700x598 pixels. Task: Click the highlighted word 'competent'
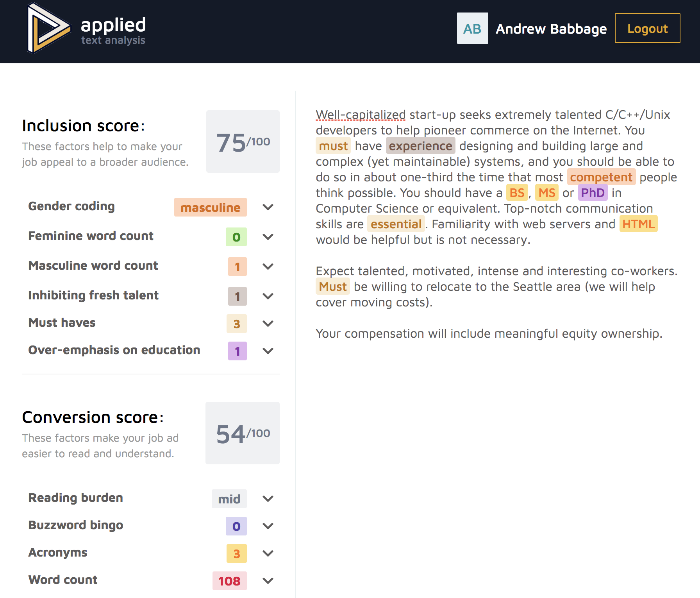601,177
